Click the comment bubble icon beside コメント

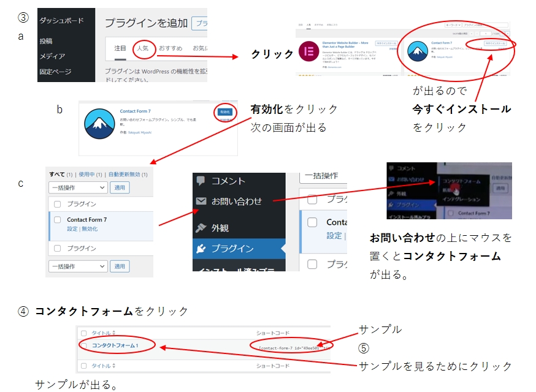tap(200, 181)
